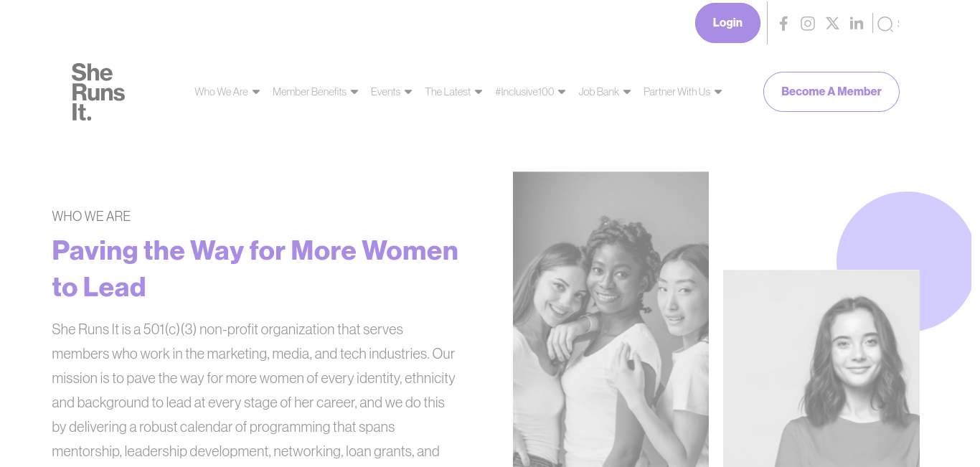
Task: Open the X social icon
Action: pos(832,24)
